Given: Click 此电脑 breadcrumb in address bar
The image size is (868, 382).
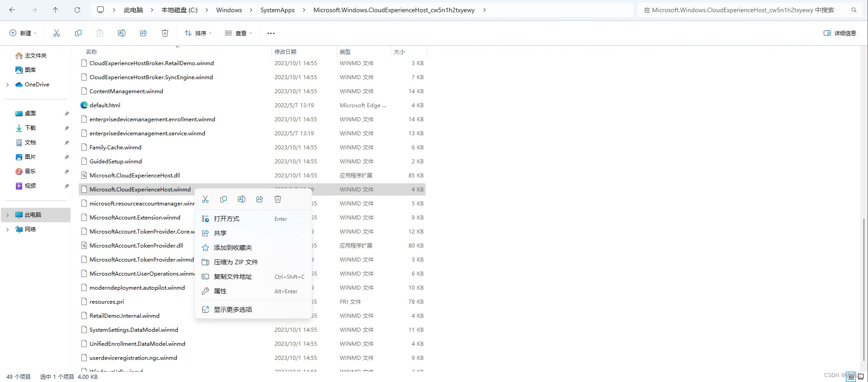Looking at the screenshot, I should pyautogui.click(x=133, y=10).
